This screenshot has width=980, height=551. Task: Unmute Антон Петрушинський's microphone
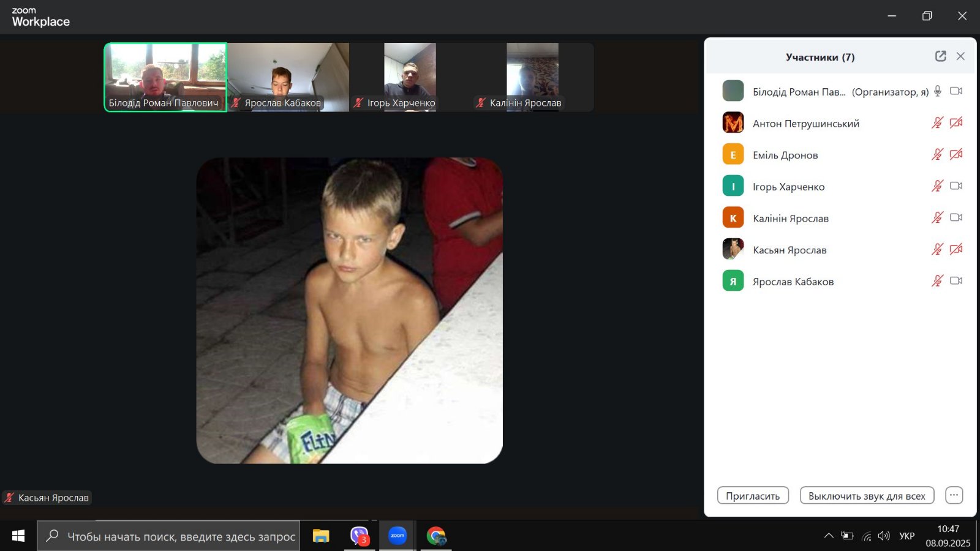click(937, 123)
